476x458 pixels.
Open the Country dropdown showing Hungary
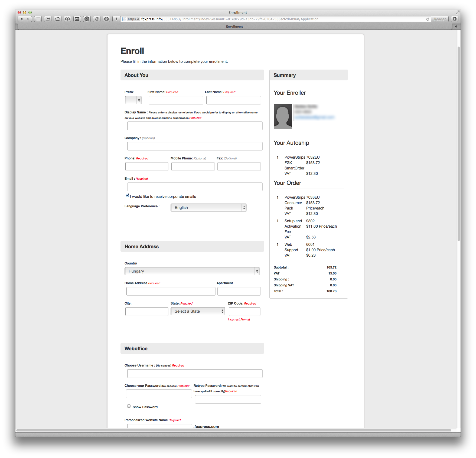click(x=192, y=271)
